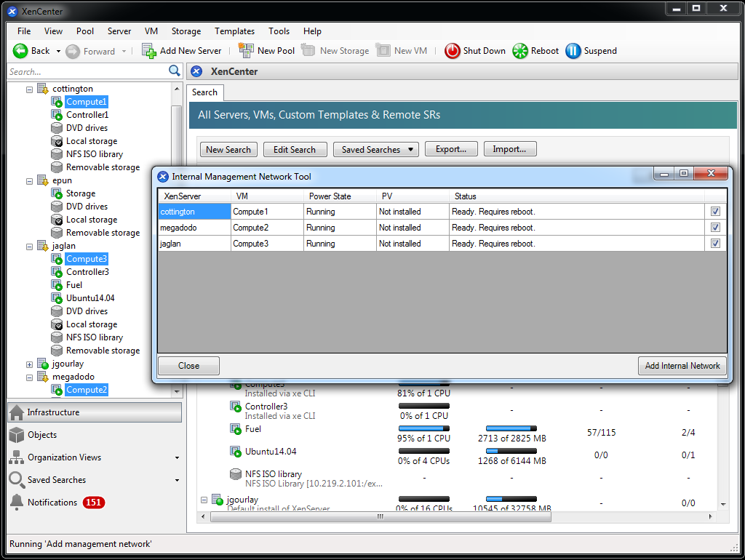745x560 pixels.
Task: Open Infrastructure view via house icon
Action: (17, 412)
